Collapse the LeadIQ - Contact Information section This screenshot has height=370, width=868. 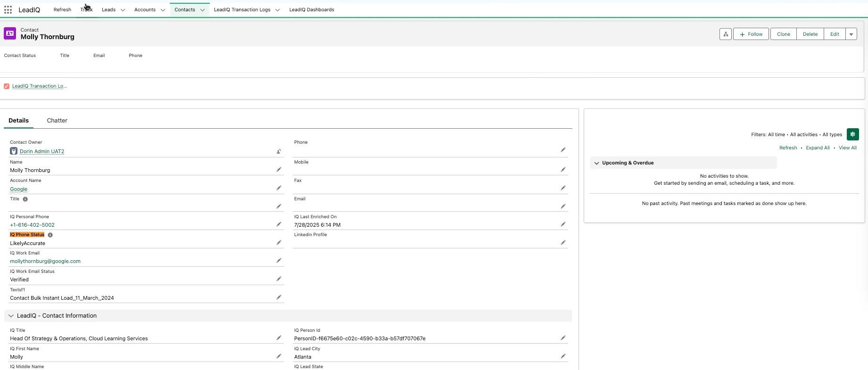click(11, 316)
